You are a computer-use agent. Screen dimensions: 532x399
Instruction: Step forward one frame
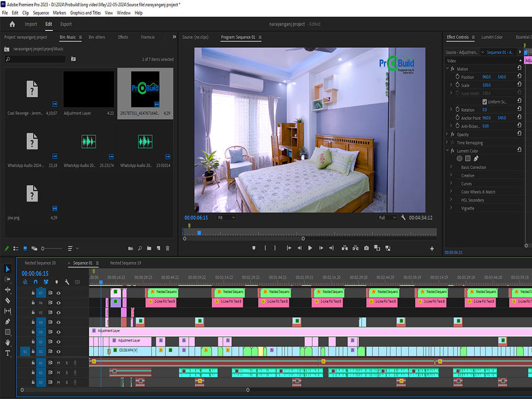pyautogui.click(x=321, y=248)
